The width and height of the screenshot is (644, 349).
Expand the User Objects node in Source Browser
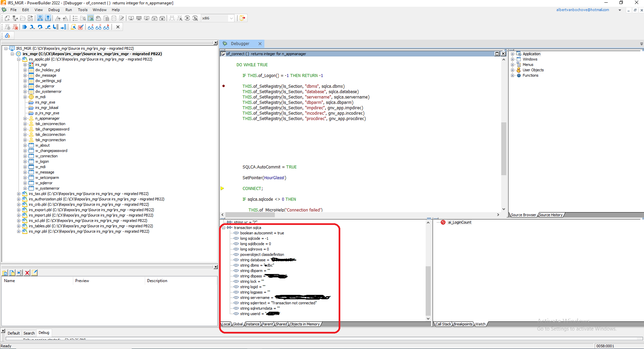click(512, 70)
